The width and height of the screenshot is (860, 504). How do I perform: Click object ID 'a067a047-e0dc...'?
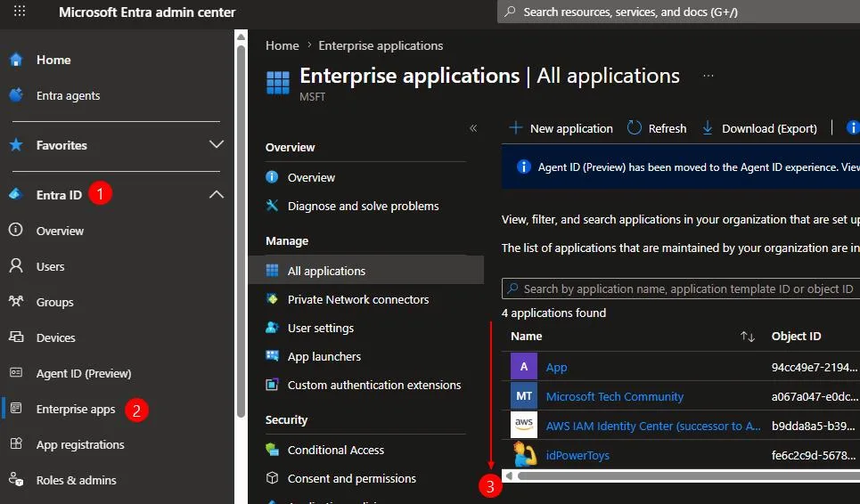pyautogui.click(x=814, y=396)
